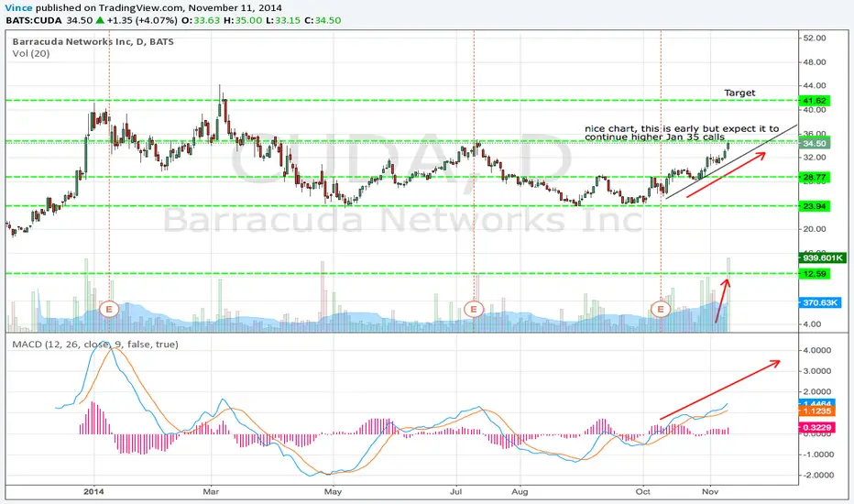The width and height of the screenshot is (854, 504).
Task: Click the Aug date axis label
Action: [520, 491]
